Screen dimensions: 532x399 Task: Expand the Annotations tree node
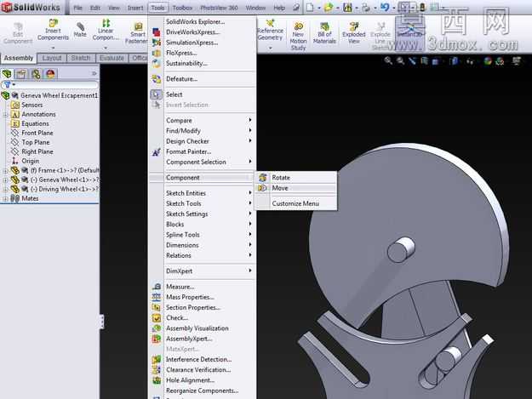coord(5,115)
